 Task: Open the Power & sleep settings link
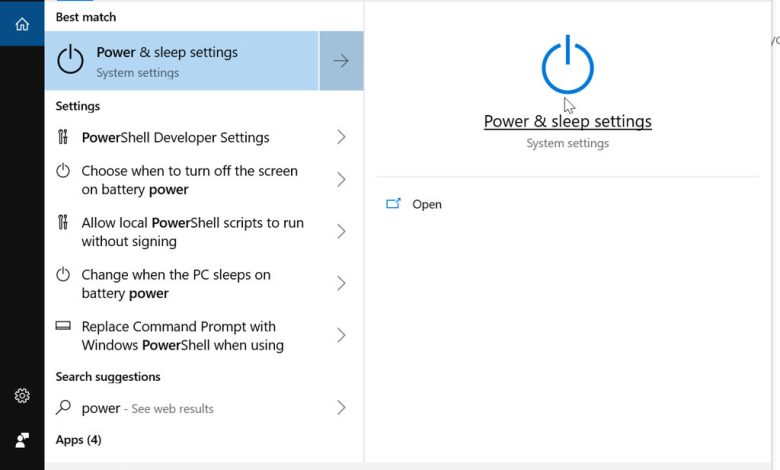tap(568, 121)
